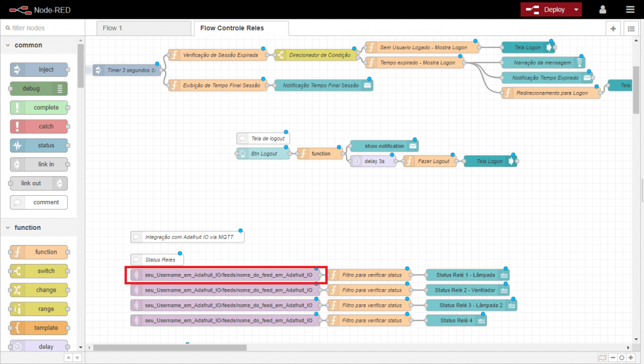Toggle the workspace navigator map icon

[602, 358]
